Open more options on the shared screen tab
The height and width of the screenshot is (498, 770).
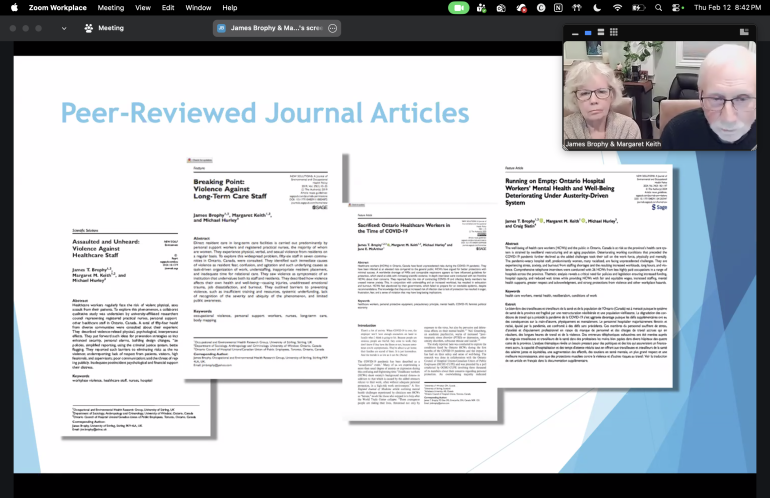332,28
